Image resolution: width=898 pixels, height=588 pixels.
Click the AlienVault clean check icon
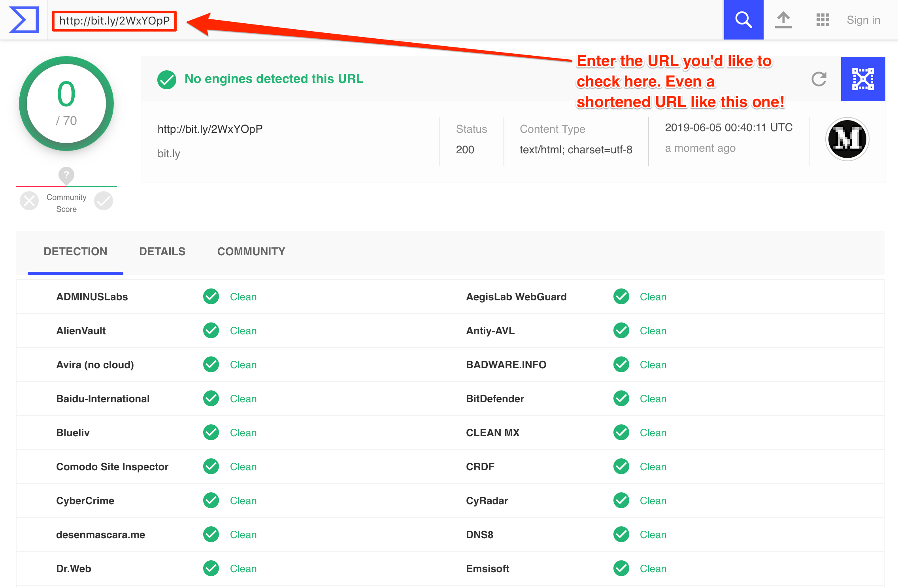coord(211,330)
